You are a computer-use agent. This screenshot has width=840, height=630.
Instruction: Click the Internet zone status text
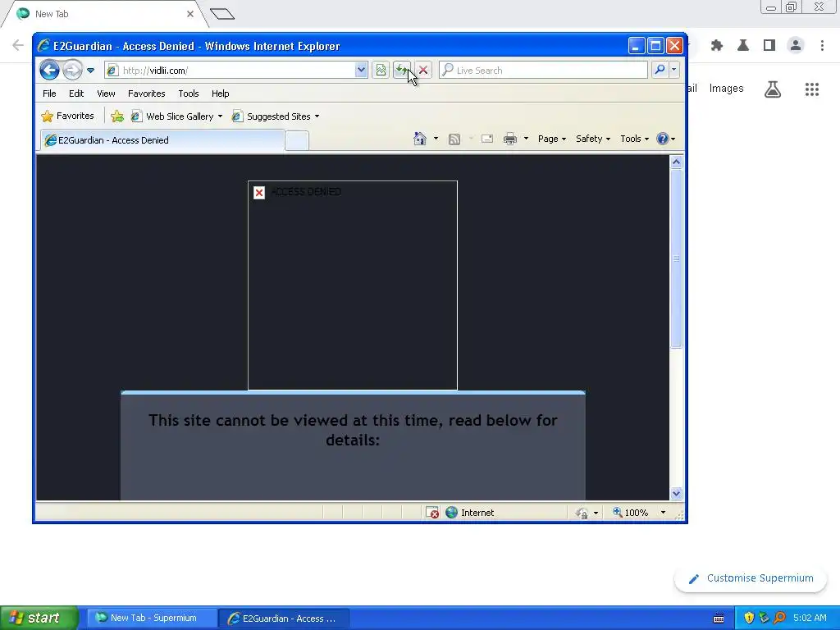click(x=477, y=513)
